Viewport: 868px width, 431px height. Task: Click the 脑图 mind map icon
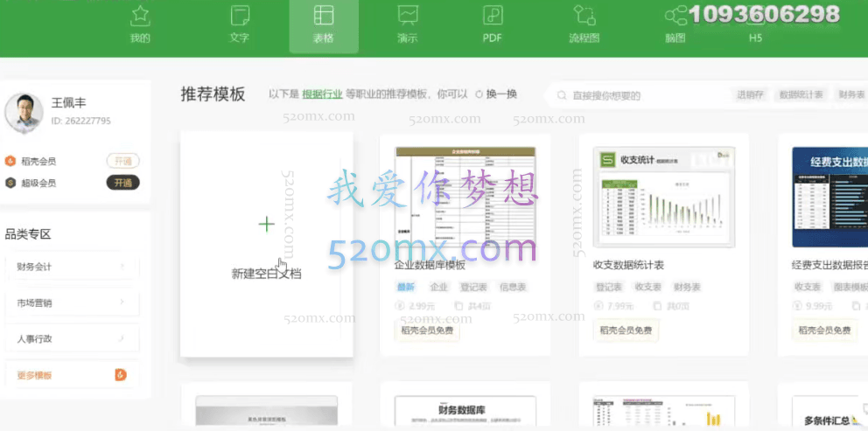tap(675, 16)
